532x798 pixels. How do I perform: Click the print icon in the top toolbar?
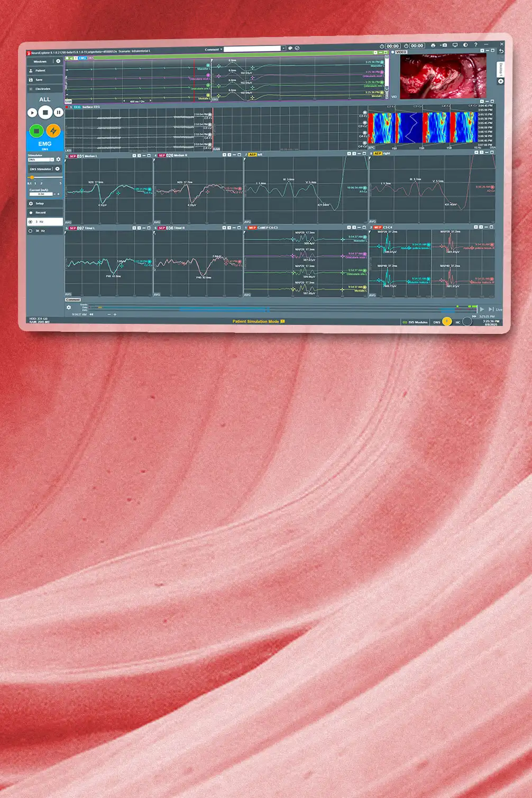click(433, 44)
